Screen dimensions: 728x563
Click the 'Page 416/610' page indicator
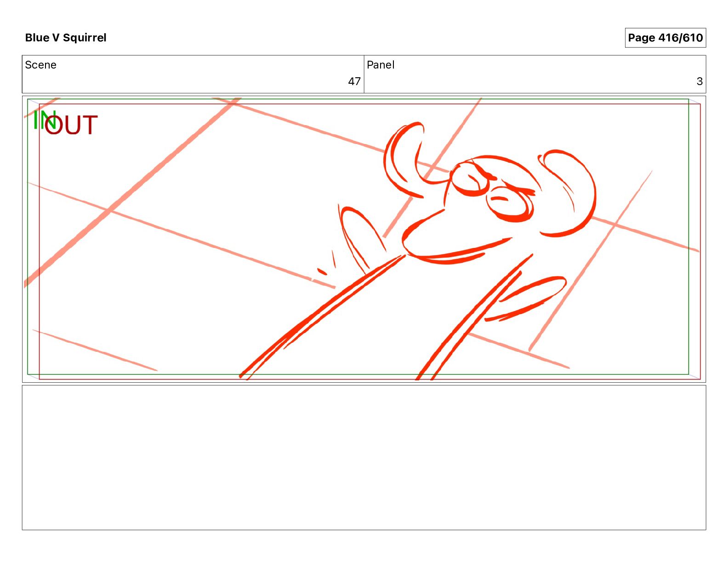pos(665,38)
